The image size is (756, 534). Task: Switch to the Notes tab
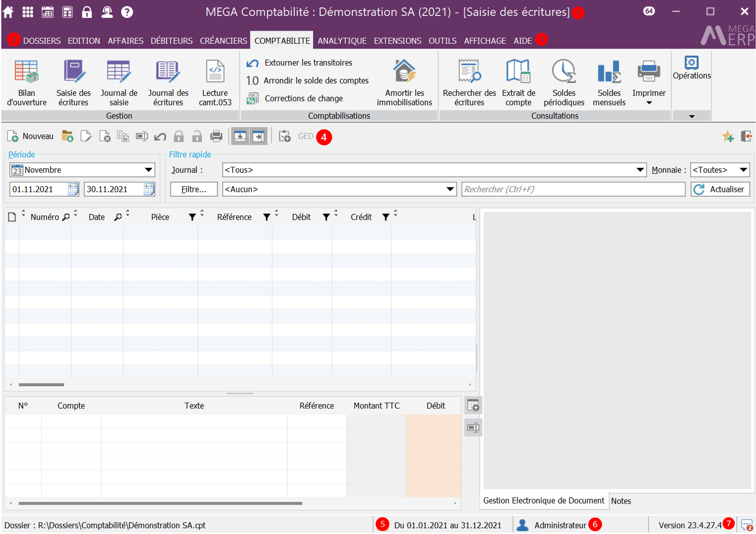tap(621, 501)
